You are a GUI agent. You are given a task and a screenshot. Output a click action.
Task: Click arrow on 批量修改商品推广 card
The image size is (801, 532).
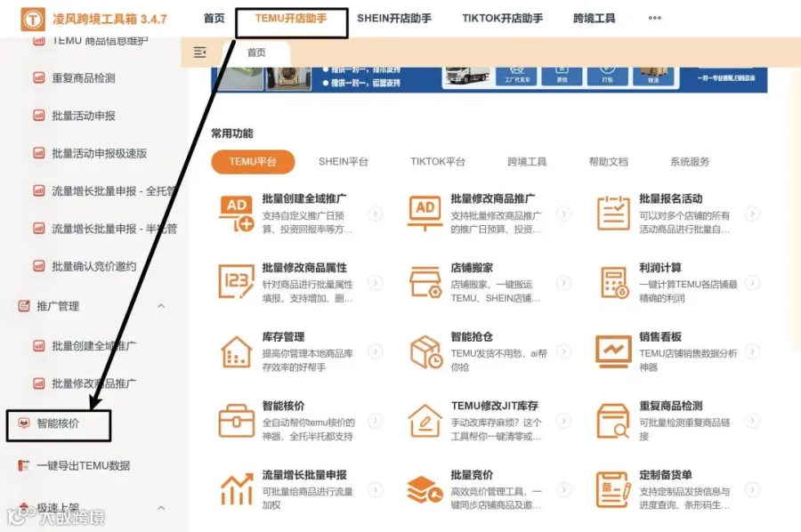pyautogui.click(x=564, y=214)
